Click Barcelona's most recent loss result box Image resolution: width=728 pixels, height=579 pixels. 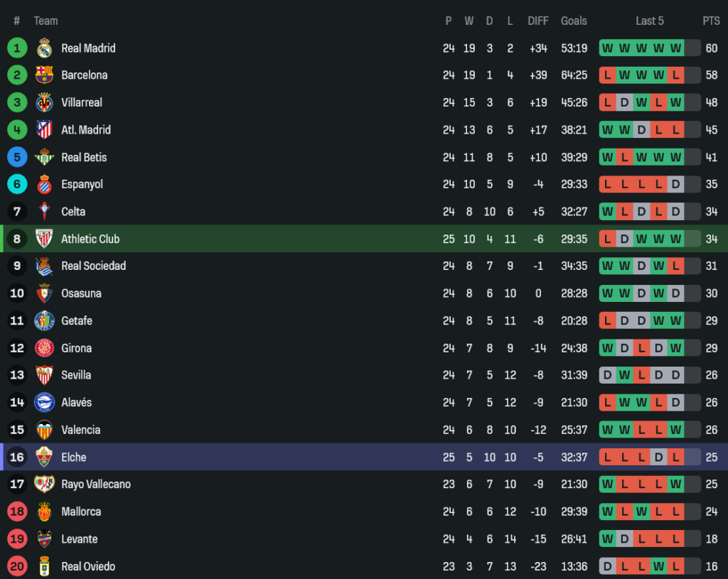[x=675, y=75]
